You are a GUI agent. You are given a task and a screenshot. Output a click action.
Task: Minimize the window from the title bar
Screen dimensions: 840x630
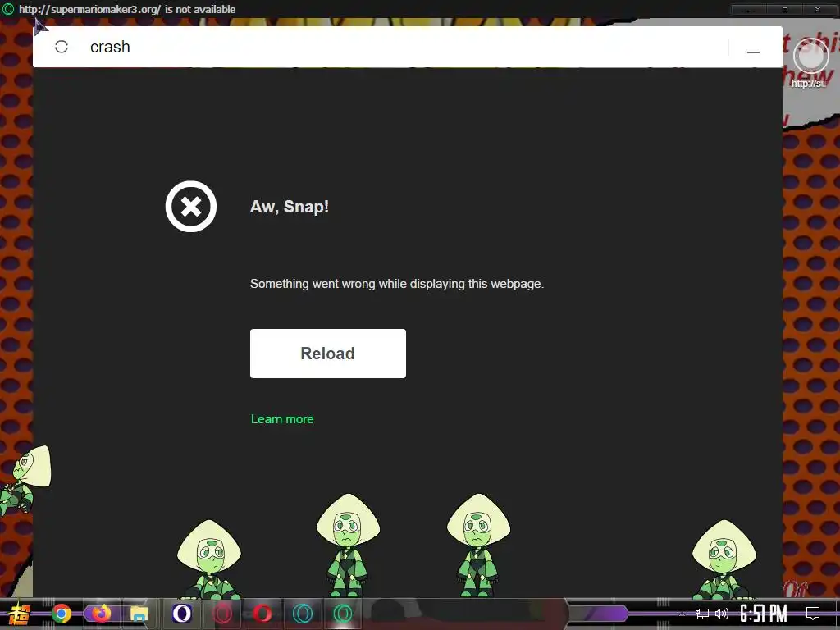point(748,10)
